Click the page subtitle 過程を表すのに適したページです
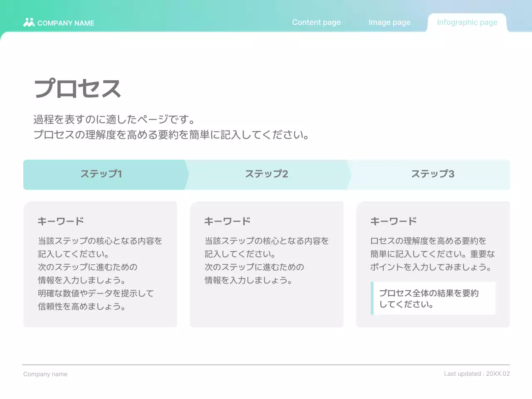532x399 pixels. tap(114, 119)
